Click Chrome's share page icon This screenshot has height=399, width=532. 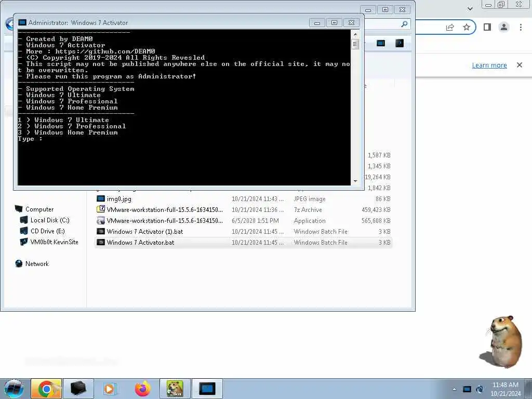[450, 27]
